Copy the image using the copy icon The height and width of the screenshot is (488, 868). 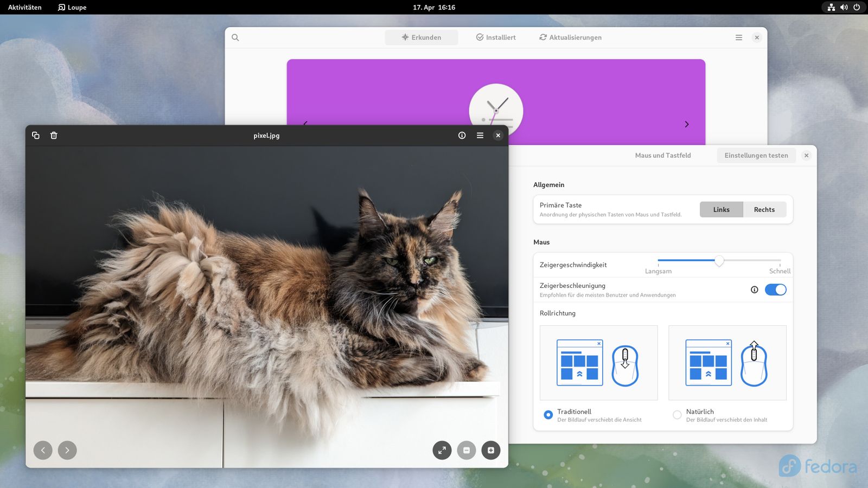pyautogui.click(x=36, y=136)
